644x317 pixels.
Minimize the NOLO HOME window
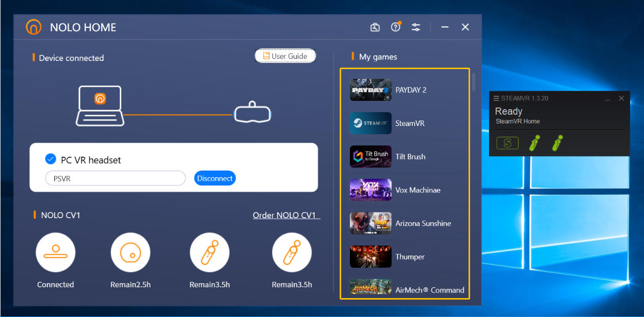(x=445, y=27)
